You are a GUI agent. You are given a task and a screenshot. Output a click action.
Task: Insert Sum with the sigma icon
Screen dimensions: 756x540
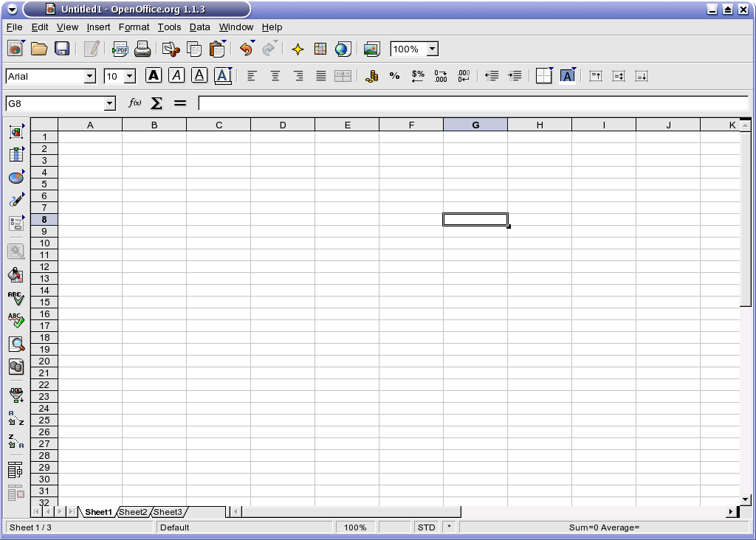(x=157, y=103)
